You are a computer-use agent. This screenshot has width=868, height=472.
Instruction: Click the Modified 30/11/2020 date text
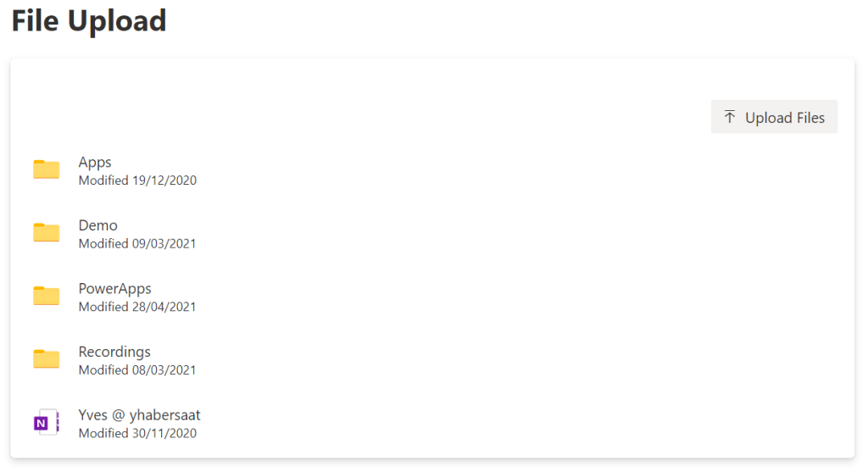137,434
